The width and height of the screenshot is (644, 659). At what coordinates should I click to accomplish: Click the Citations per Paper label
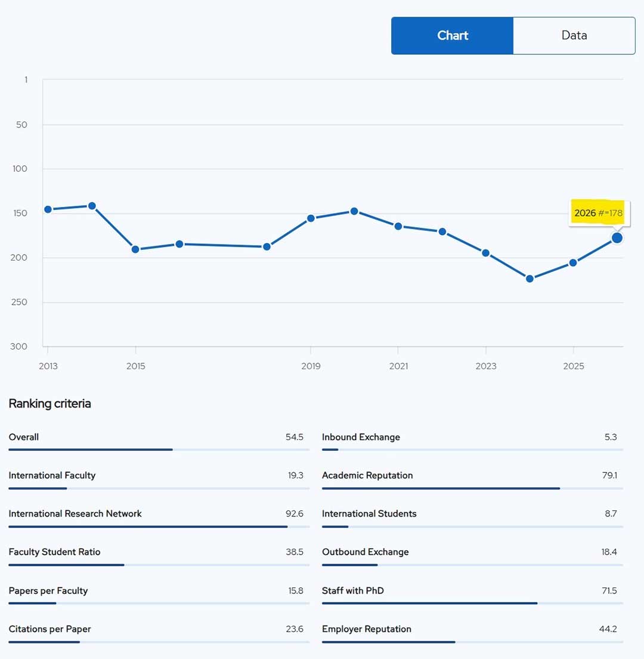click(49, 629)
